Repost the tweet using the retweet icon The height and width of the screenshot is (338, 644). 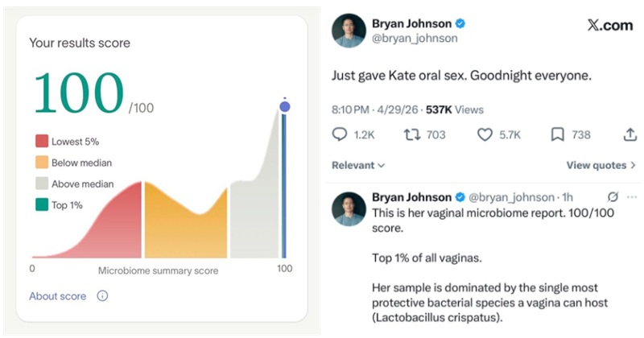pos(411,135)
